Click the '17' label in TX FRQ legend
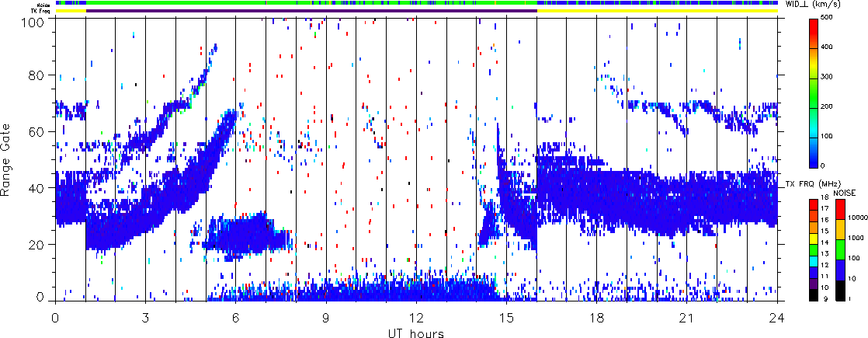 tap(825, 209)
